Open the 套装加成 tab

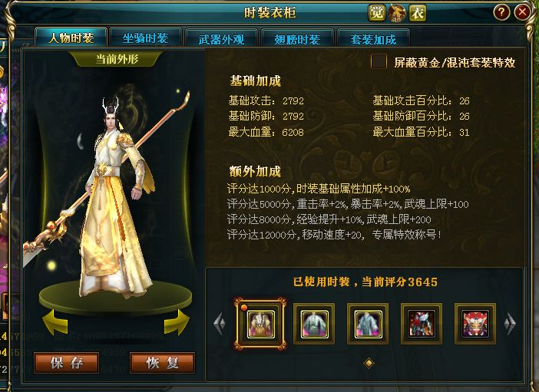[373, 39]
